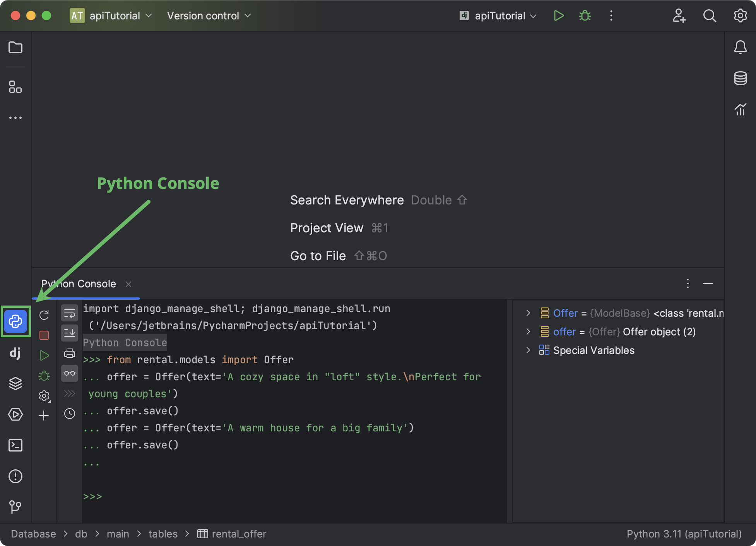Open the Terminal panel icon
The height and width of the screenshot is (546, 756).
(x=16, y=444)
